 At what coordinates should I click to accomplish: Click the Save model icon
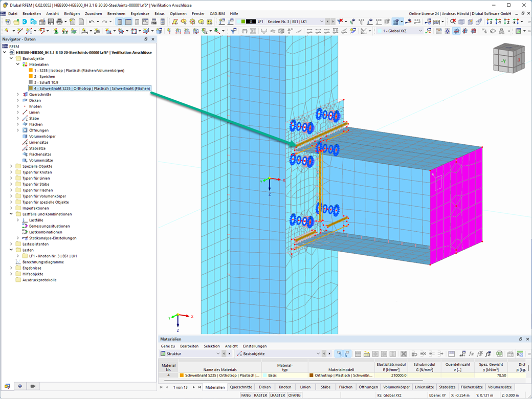pyautogui.click(x=51, y=21)
